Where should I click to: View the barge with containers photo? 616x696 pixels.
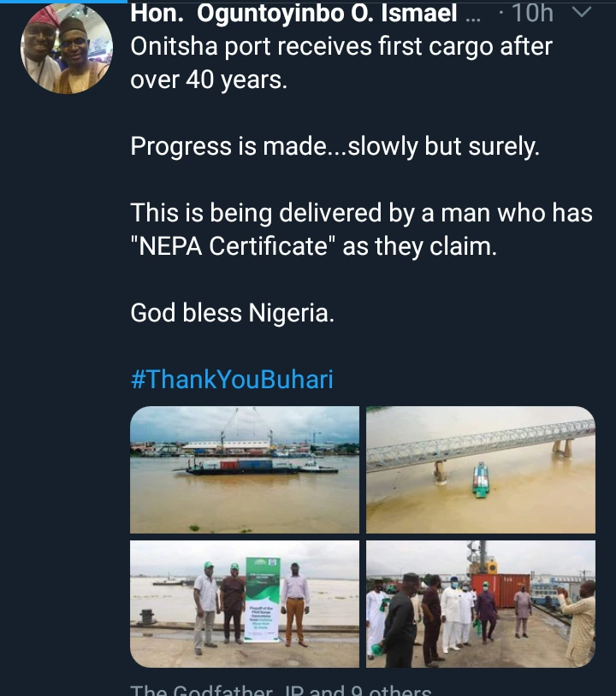point(245,469)
